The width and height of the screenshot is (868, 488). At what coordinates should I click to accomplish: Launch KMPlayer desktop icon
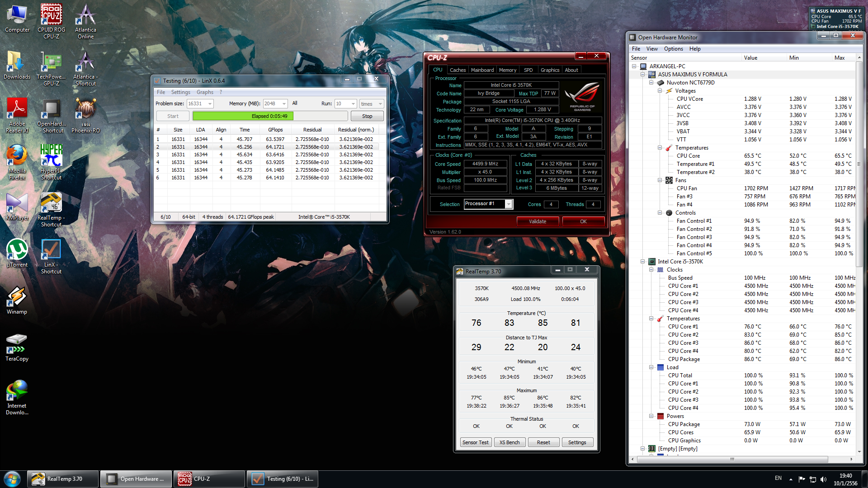(17, 206)
